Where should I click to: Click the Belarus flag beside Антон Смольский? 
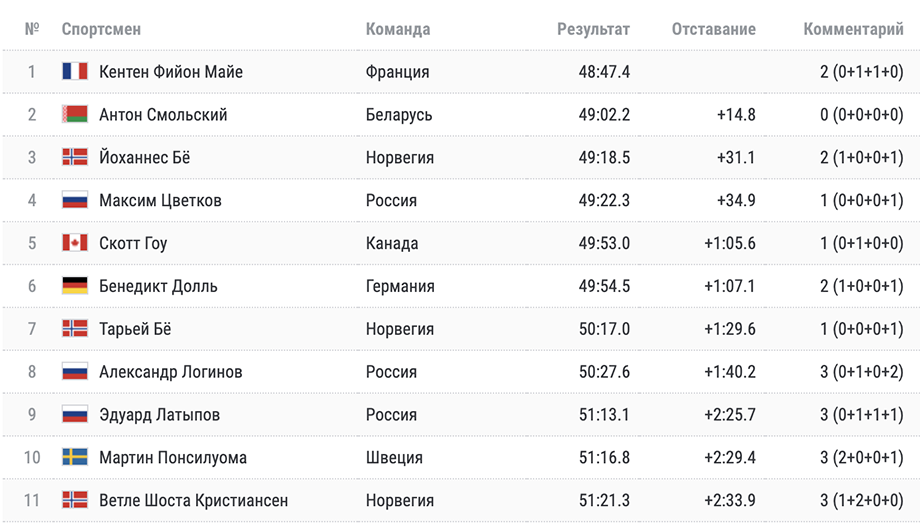coord(75,114)
